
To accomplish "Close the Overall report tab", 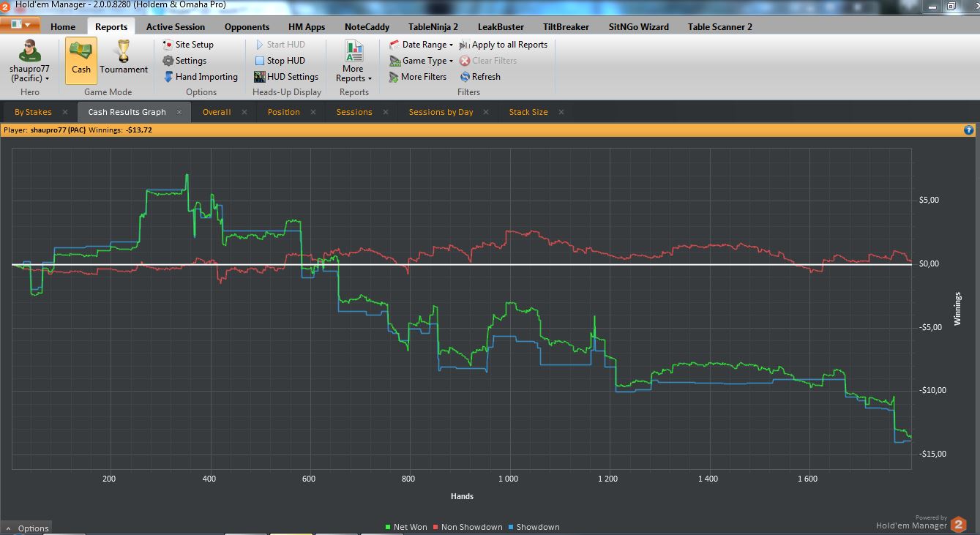I will click(x=244, y=112).
